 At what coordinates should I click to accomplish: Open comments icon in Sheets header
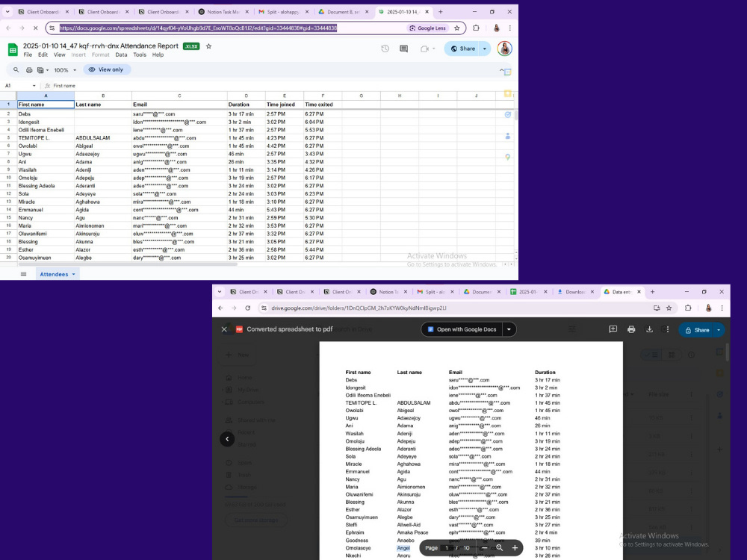(403, 49)
